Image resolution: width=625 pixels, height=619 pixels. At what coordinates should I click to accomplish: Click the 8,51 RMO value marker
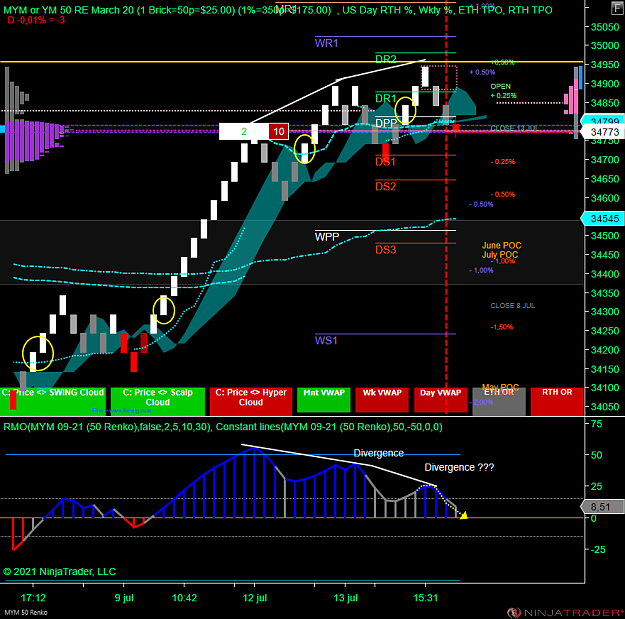(602, 507)
